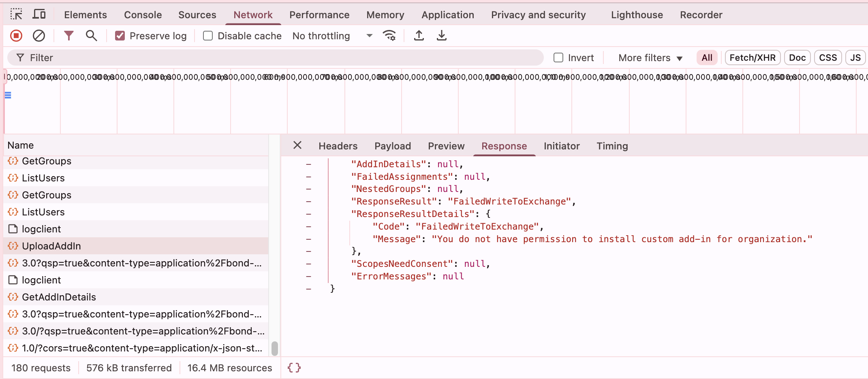Export HAR with the download icon
The width and height of the screenshot is (868, 379).
442,36
